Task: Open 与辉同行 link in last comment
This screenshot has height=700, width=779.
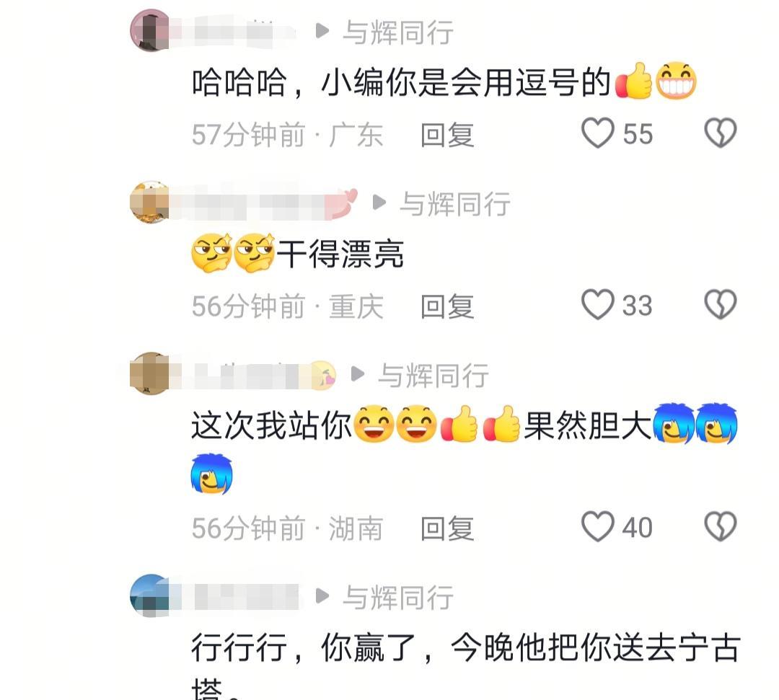Action: 398,597
